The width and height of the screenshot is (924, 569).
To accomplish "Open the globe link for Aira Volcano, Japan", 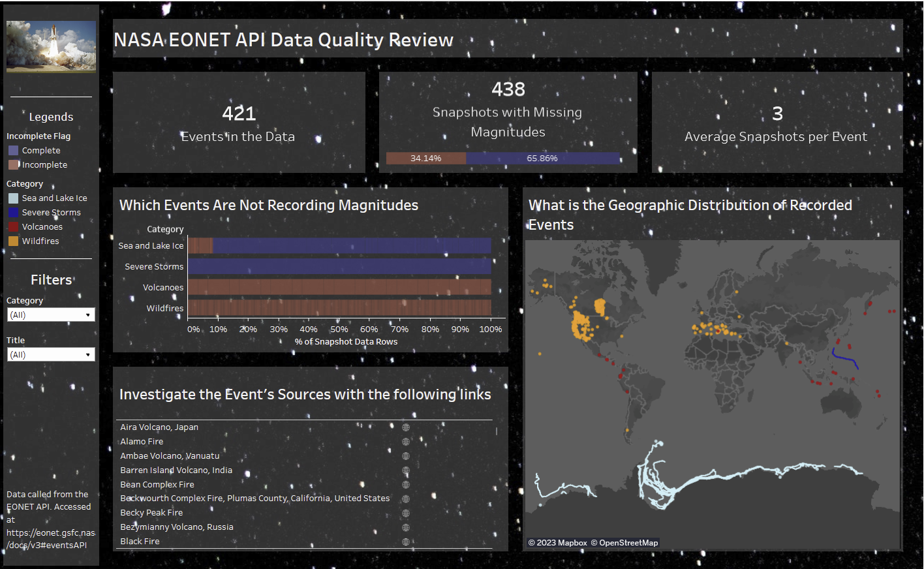I will [406, 427].
